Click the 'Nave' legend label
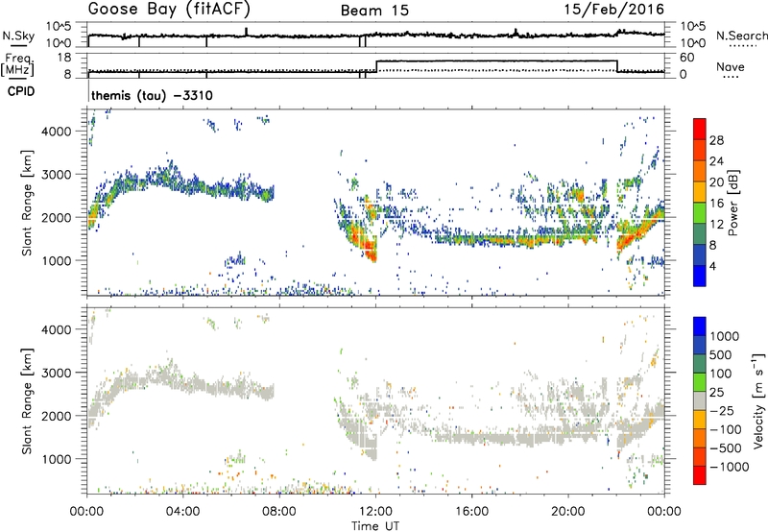This screenshot has width=768, height=532. 731,67
